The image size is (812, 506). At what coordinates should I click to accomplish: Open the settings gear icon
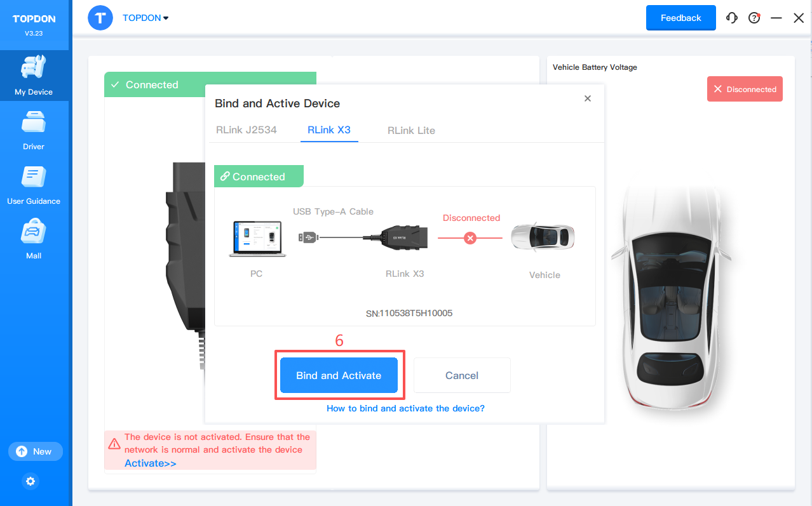[30, 481]
